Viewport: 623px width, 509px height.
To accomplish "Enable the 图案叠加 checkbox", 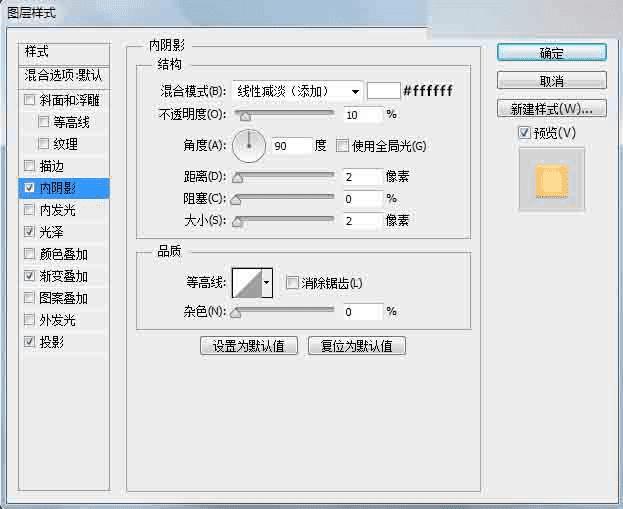I will [29, 297].
